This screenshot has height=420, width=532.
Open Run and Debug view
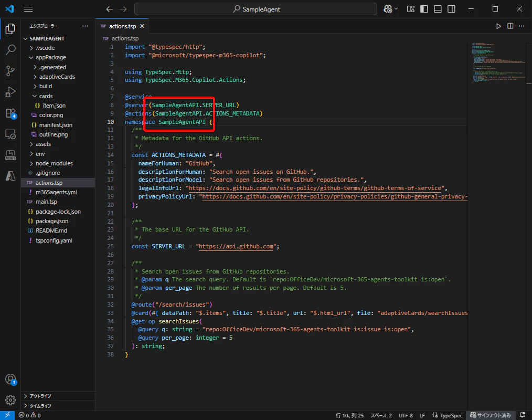pos(10,92)
